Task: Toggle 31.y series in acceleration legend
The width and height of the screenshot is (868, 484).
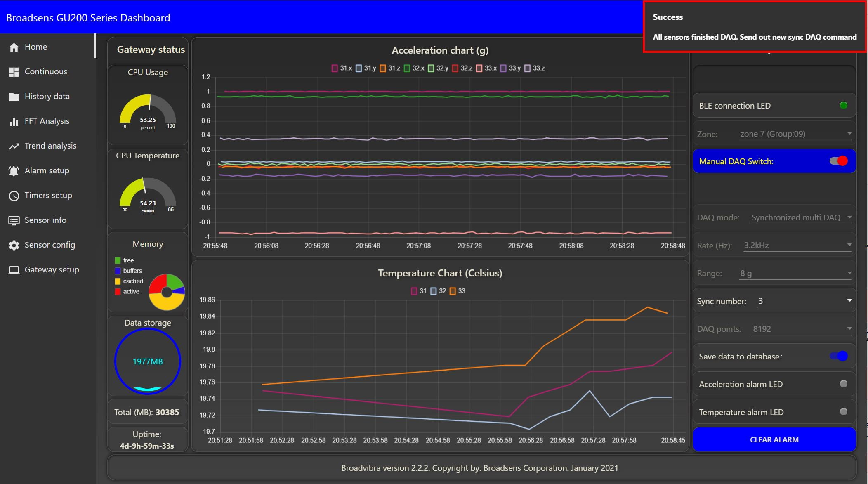Action: pos(366,68)
